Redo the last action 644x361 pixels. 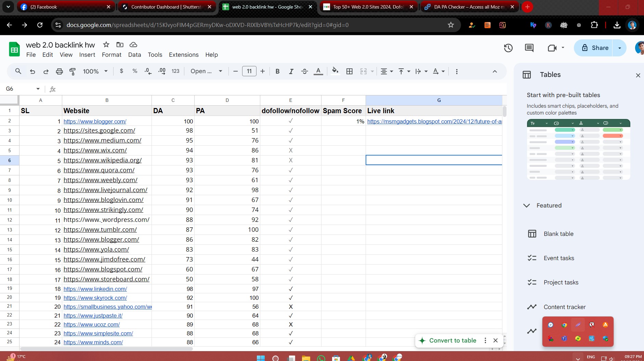(46, 71)
